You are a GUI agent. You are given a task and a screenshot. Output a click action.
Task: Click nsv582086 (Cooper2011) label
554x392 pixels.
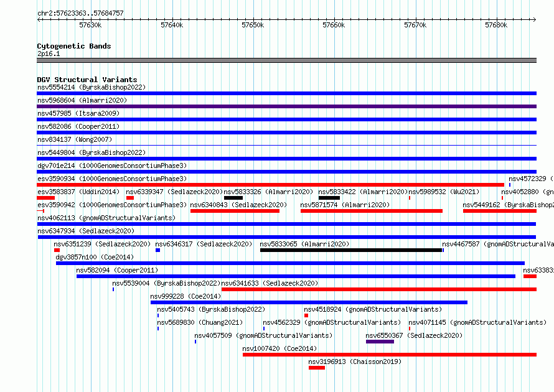pyautogui.click(x=78, y=126)
